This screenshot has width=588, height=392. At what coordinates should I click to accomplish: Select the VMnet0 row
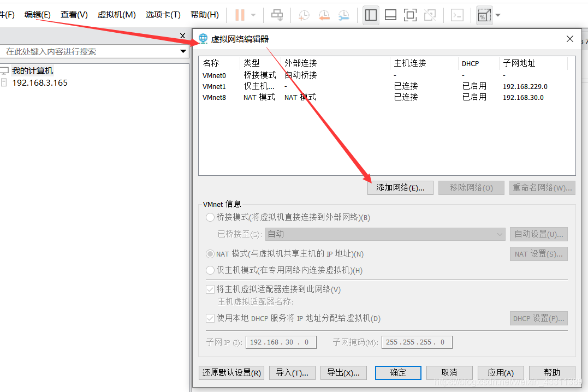point(386,75)
